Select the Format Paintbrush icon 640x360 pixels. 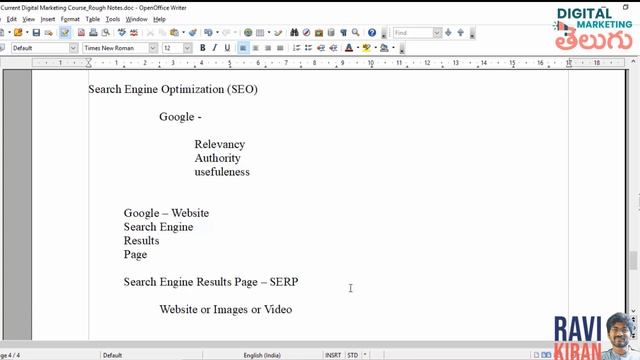click(x=193, y=33)
